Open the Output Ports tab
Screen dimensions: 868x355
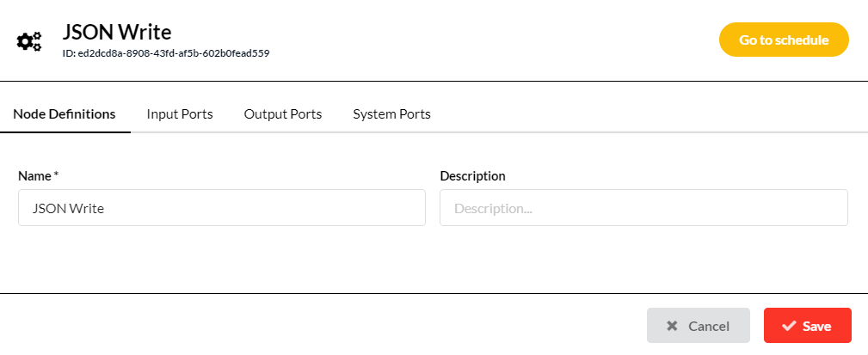click(283, 114)
